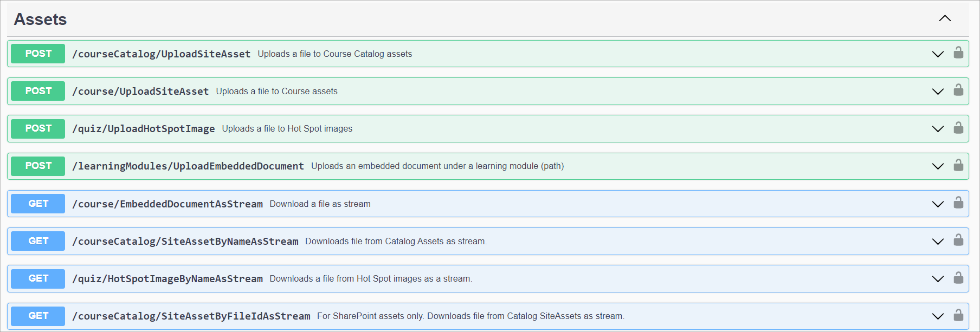Click authorization lock on /course/UploadSiteAsset row

click(x=958, y=90)
